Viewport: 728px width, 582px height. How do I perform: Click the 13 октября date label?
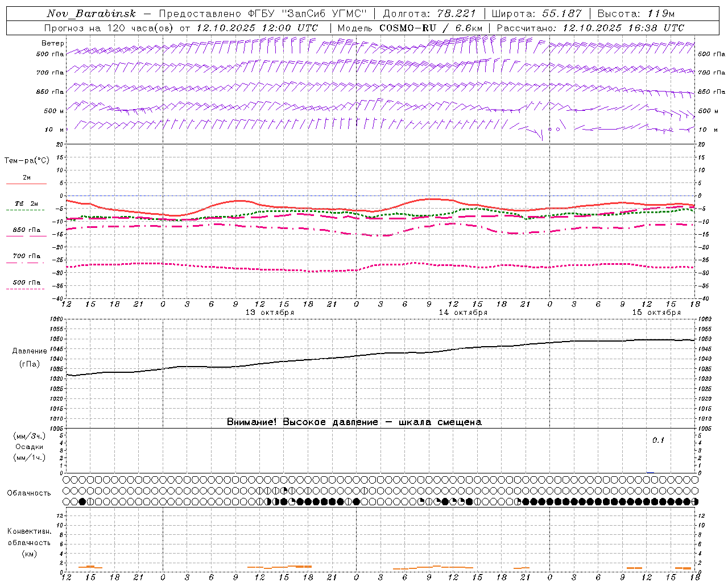click(x=270, y=313)
